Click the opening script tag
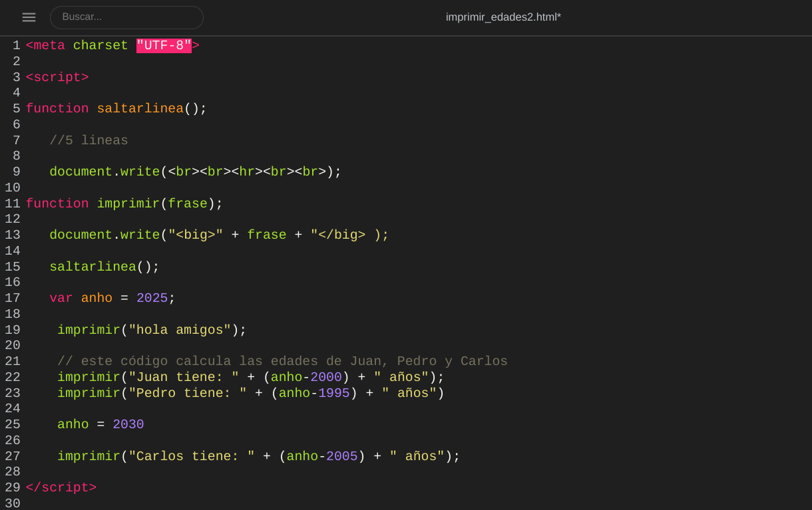This screenshot has height=510, width=812. (x=57, y=78)
